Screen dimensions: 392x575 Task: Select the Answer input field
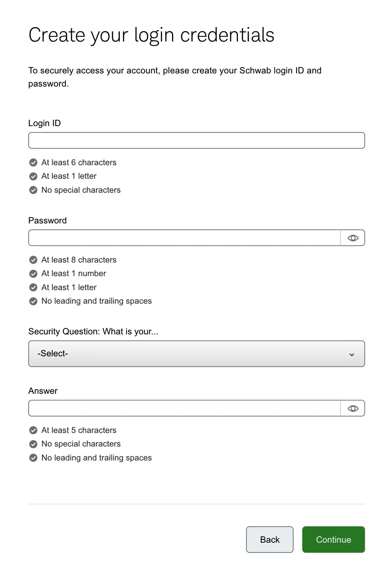[x=184, y=408]
